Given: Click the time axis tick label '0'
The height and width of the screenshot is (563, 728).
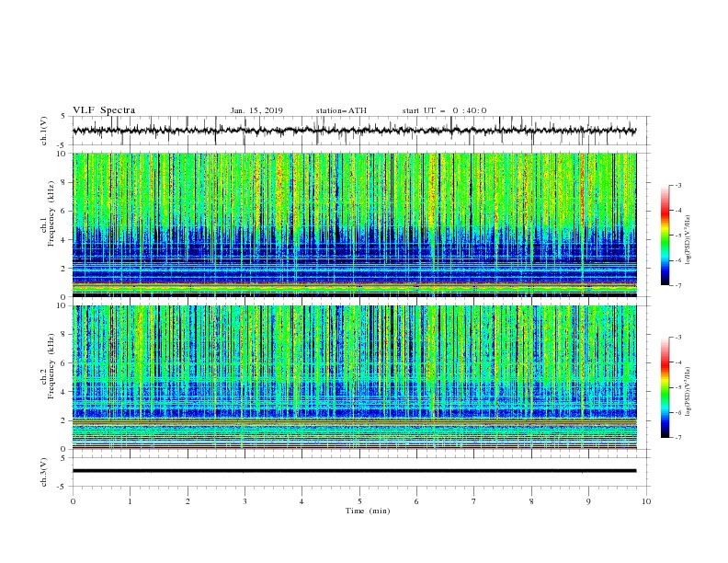Looking at the screenshot, I should point(73,501).
